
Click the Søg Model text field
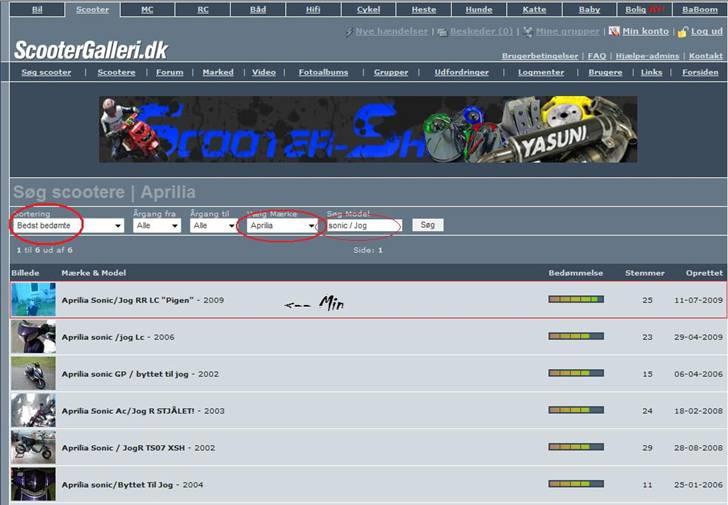point(364,226)
